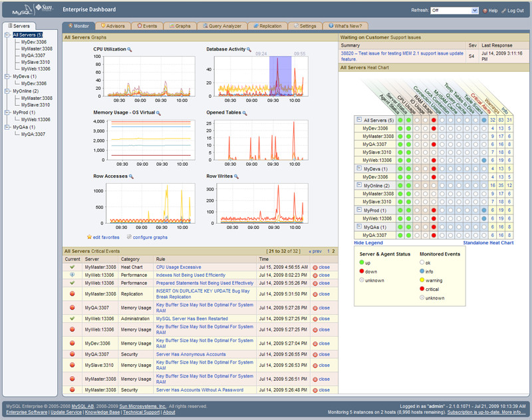Image resolution: width=532 pixels, height=420 pixels.
Task: Select the Monitor tab
Action: (x=78, y=26)
